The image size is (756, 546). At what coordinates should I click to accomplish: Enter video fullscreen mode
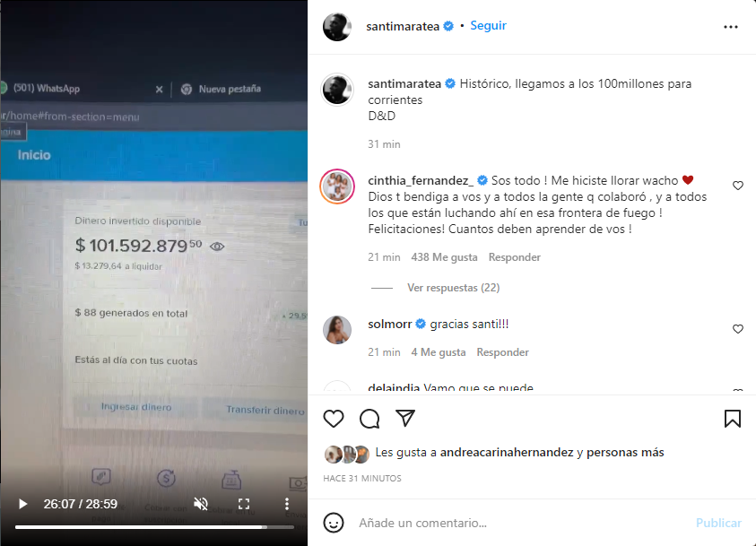[244, 504]
